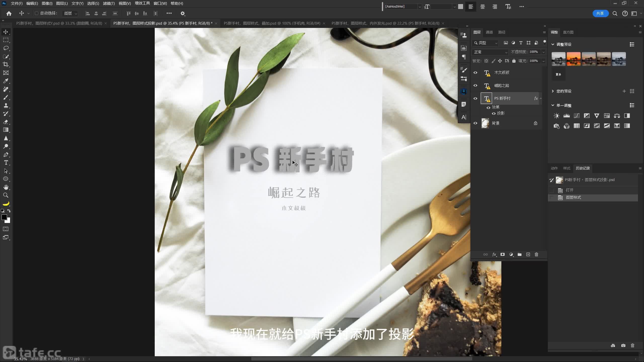The image size is (644, 362).
Task: Hide the 背景 layer
Action: (x=475, y=123)
